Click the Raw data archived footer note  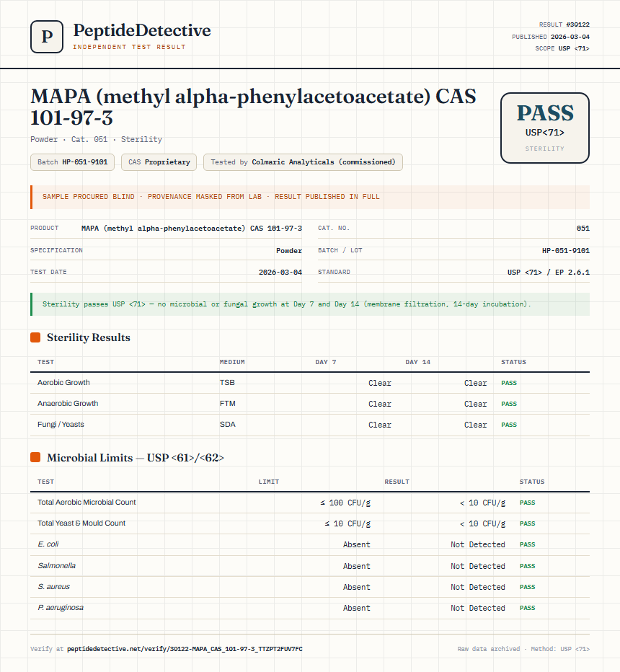point(523,649)
